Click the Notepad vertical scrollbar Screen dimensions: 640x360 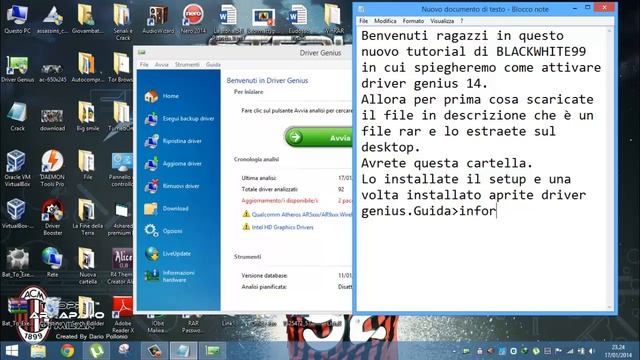(610, 169)
